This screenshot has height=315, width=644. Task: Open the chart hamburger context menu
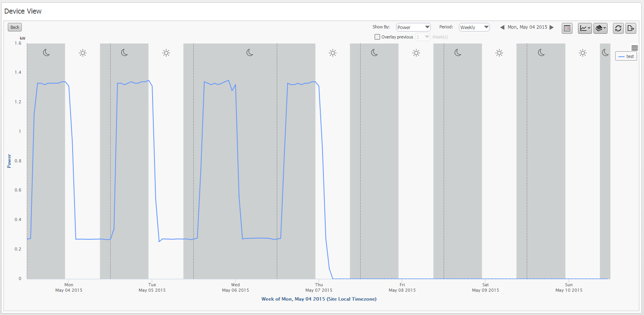click(635, 48)
